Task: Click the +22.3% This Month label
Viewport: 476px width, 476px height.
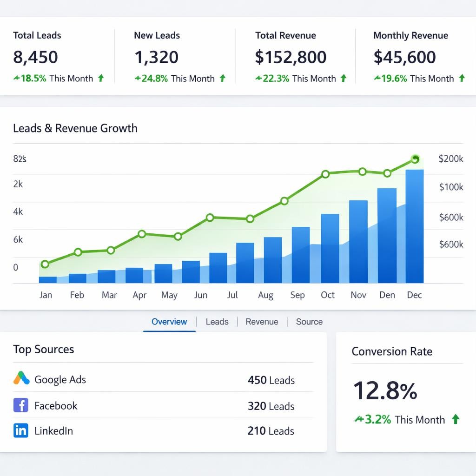Action: (296, 78)
